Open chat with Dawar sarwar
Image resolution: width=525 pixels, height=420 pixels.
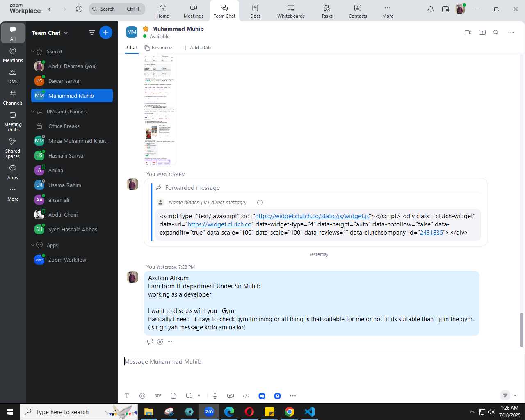72,81
